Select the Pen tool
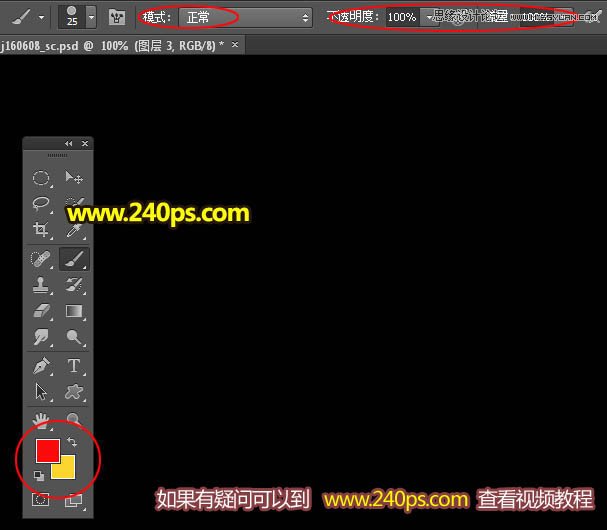Image resolution: width=607 pixels, height=530 pixels. point(41,366)
